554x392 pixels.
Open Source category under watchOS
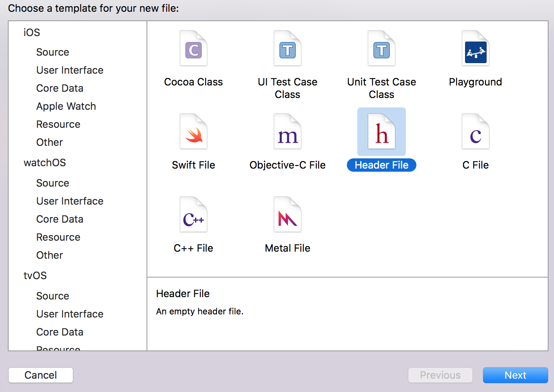[x=53, y=183]
